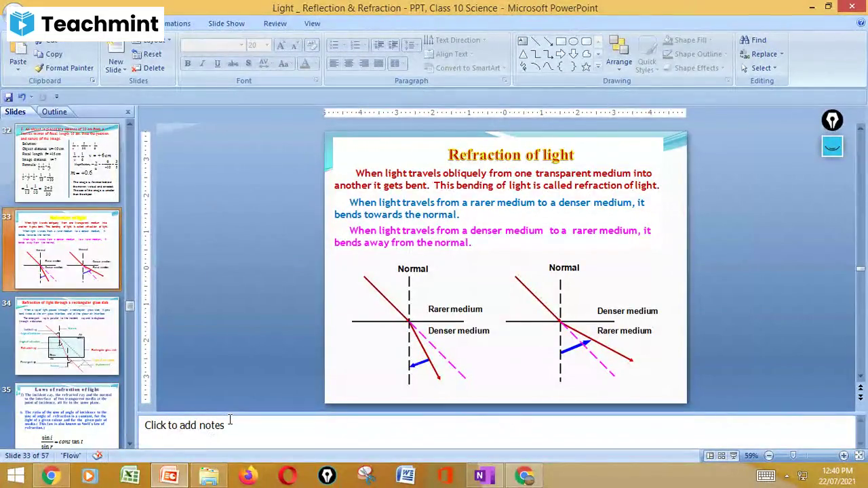Image resolution: width=868 pixels, height=488 pixels.
Task: Click the Reset slide button
Action: 146,54
